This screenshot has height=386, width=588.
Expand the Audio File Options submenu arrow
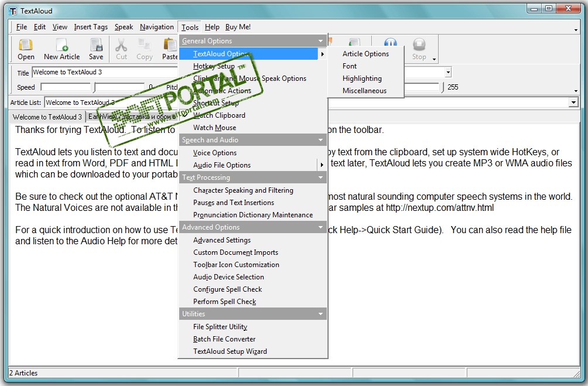pyautogui.click(x=322, y=165)
